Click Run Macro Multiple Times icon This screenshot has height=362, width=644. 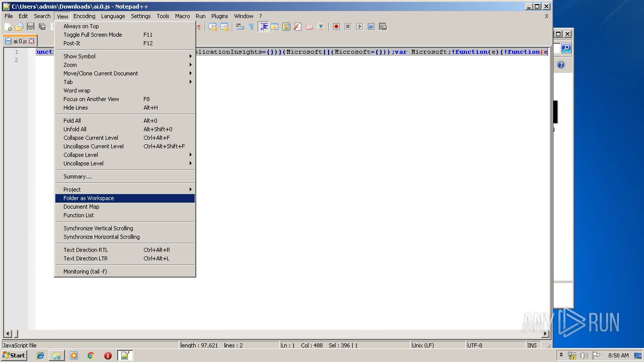click(371, 27)
